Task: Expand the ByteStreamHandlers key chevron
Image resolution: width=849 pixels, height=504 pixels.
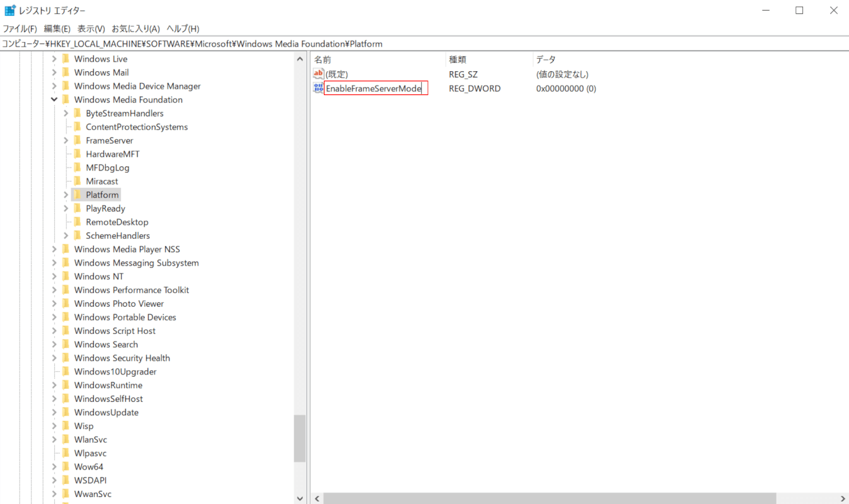Action: (66, 113)
